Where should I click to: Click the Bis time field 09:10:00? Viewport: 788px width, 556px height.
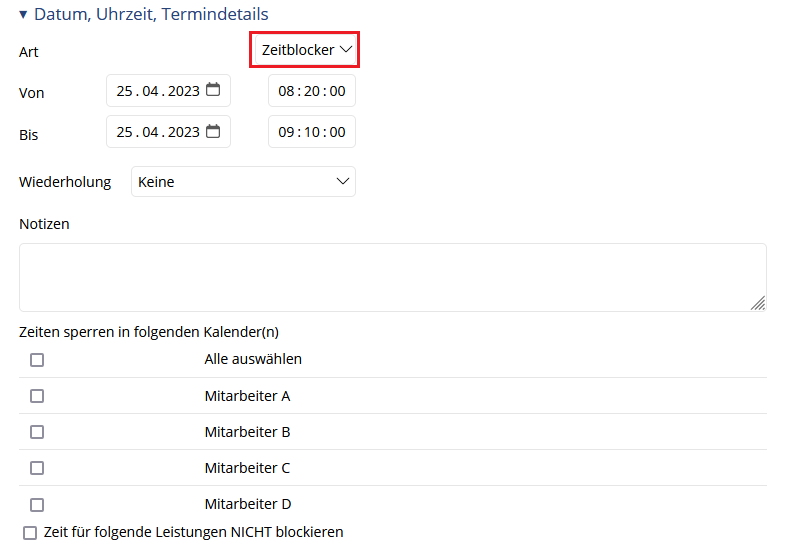(312, 132)
